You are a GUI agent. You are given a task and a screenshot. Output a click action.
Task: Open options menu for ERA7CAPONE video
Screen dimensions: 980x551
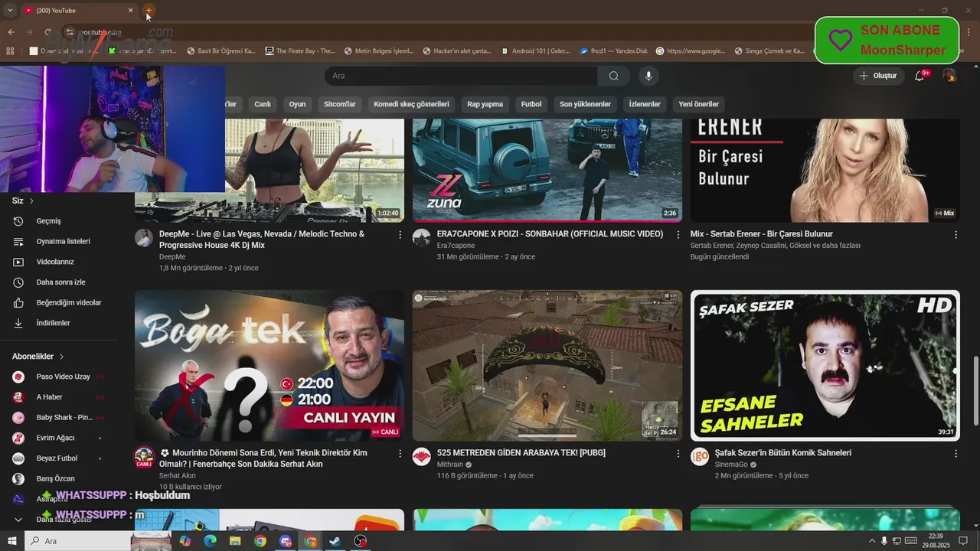pyautogui.click(x=678, y=235)
